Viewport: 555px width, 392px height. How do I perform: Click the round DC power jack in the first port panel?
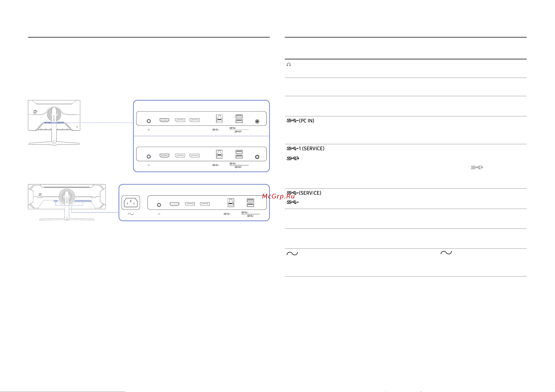coord(257,121)
